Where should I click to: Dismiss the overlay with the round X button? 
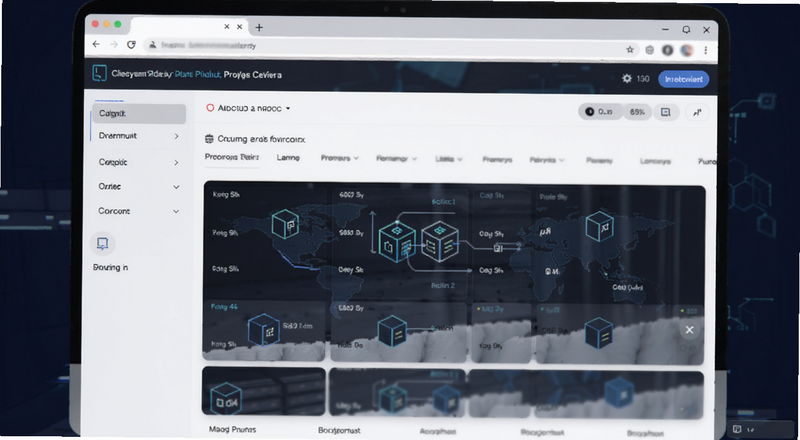click(x=689, y=330)
